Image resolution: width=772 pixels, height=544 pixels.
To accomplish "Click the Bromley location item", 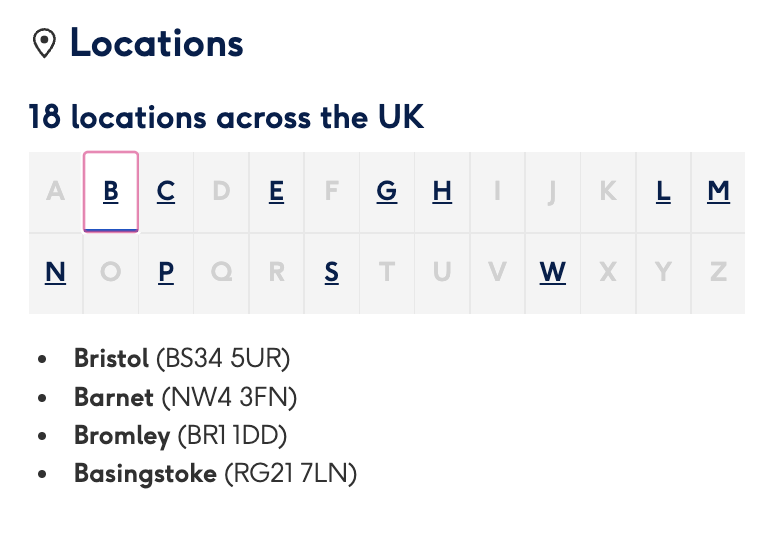I will coord(180,436).
